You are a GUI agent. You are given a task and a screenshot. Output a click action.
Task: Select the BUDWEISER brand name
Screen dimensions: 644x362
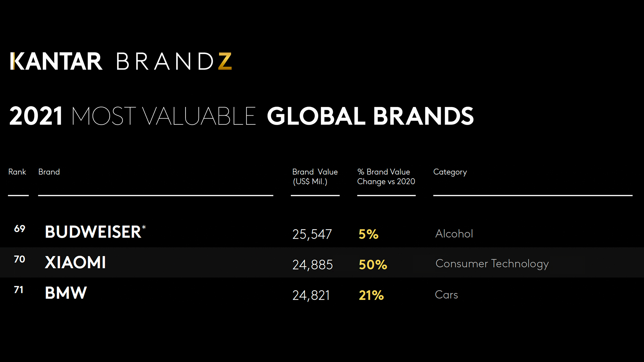pos(93,232)
